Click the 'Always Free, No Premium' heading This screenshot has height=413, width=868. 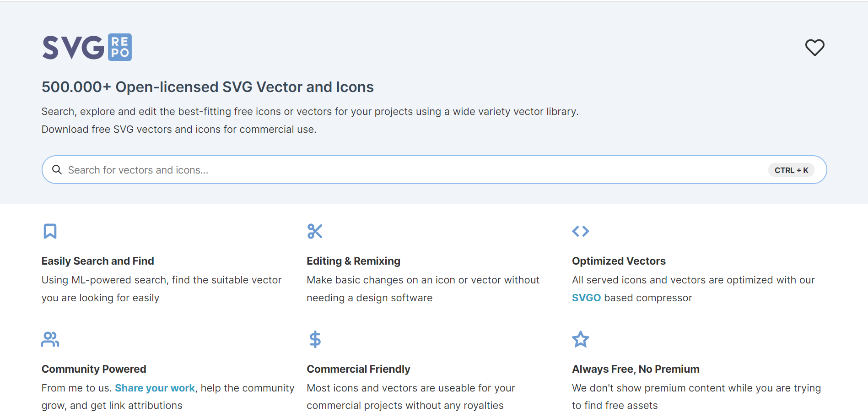click(x=636, y=369)
